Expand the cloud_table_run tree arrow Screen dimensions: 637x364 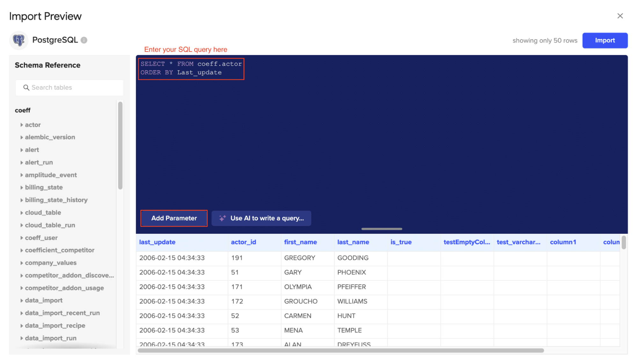(x=22, y=225)
